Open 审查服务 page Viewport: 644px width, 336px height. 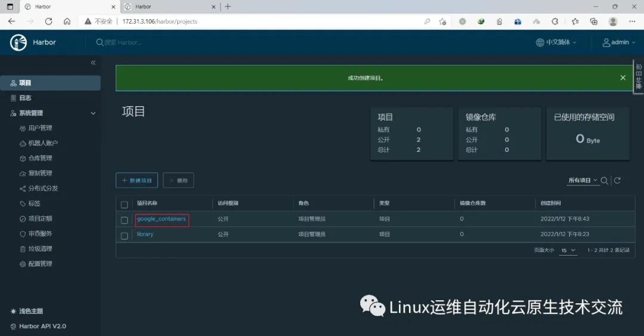[41, 234]
